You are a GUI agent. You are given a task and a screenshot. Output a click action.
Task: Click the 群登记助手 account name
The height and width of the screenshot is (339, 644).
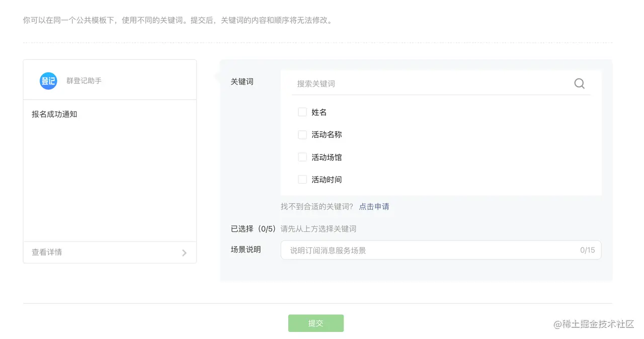(84, 80)
